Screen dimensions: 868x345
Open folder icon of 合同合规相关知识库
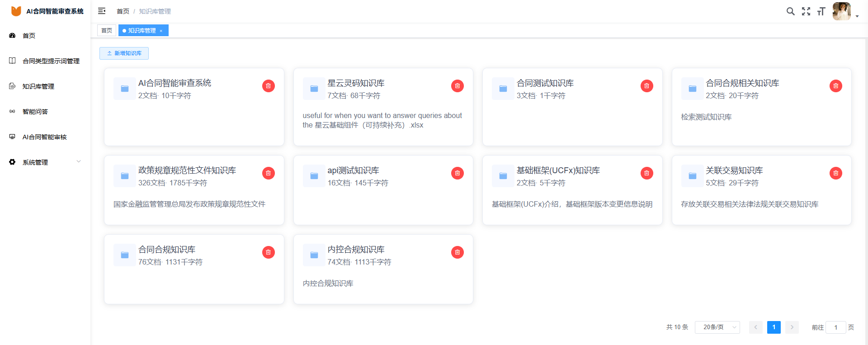click(693, 89)
